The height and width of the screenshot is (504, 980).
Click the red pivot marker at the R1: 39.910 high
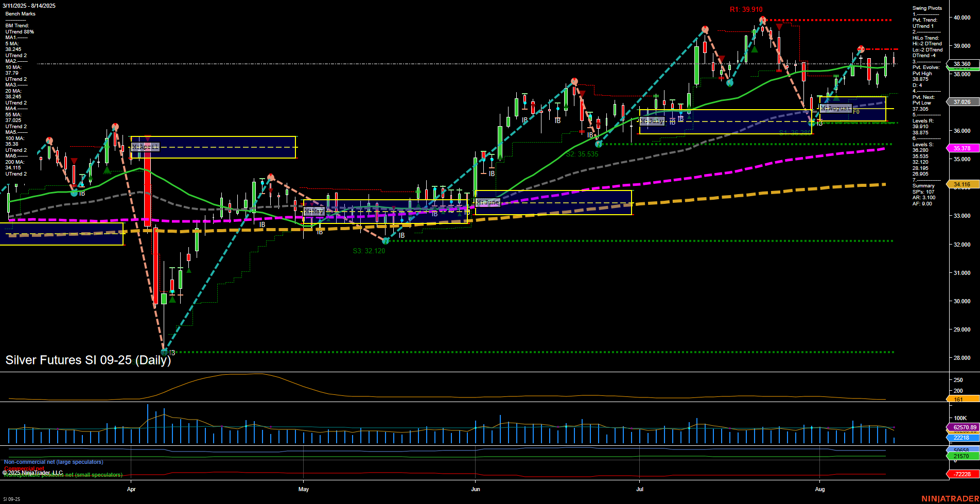pyautogui.click(x=762, y=19)
